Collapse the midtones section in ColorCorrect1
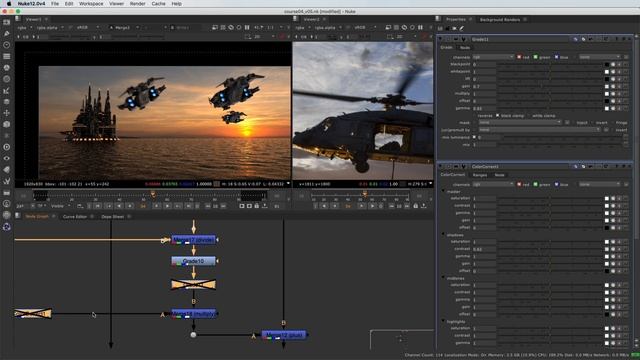The height and width of the screenshot is (360, 640). pyautogui.click(x=444, y=278)
